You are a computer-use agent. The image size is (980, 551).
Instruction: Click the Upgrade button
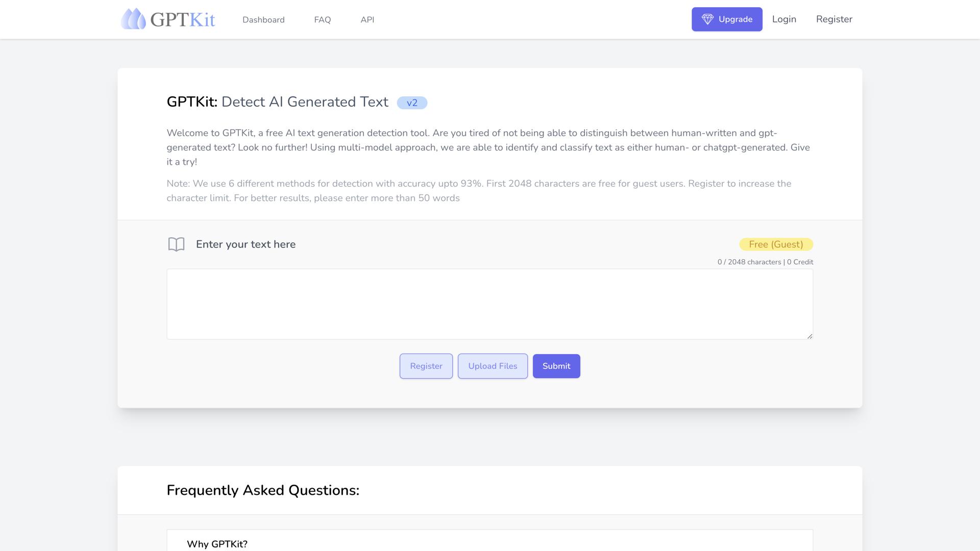coord(727,19)
